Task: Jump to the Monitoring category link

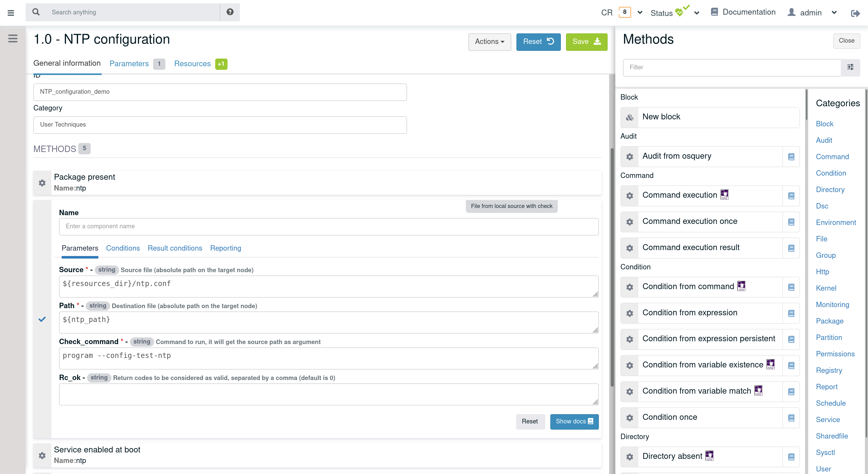Action: pyautogui.click(x=832, y=305)
